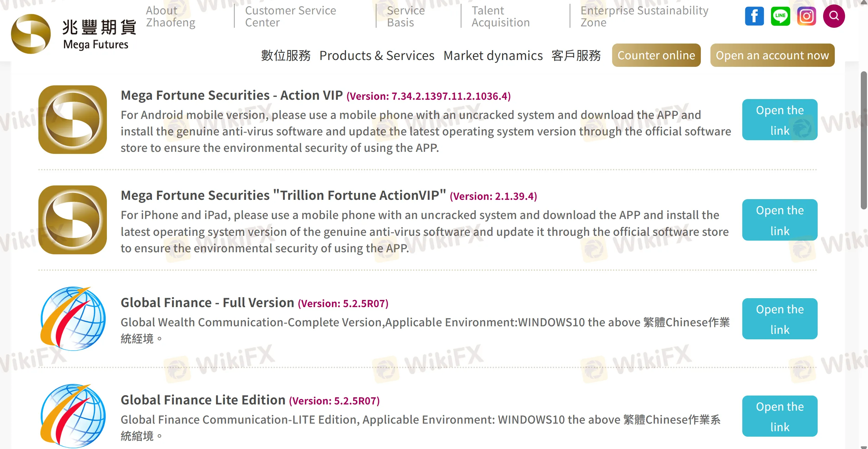868x449 pixels.
Task: Click the Trillion Fortune ActionVIP app icon
Action: [73, 220]
